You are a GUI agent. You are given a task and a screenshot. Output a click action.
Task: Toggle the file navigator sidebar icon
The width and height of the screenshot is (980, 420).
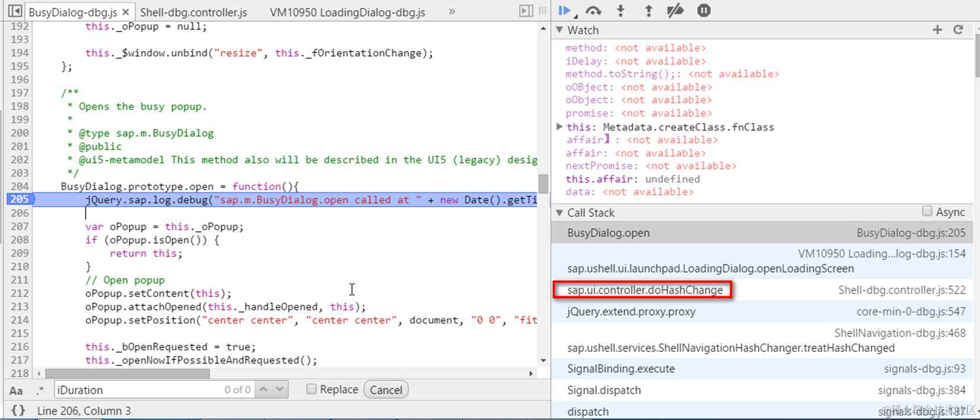point(15,11)
